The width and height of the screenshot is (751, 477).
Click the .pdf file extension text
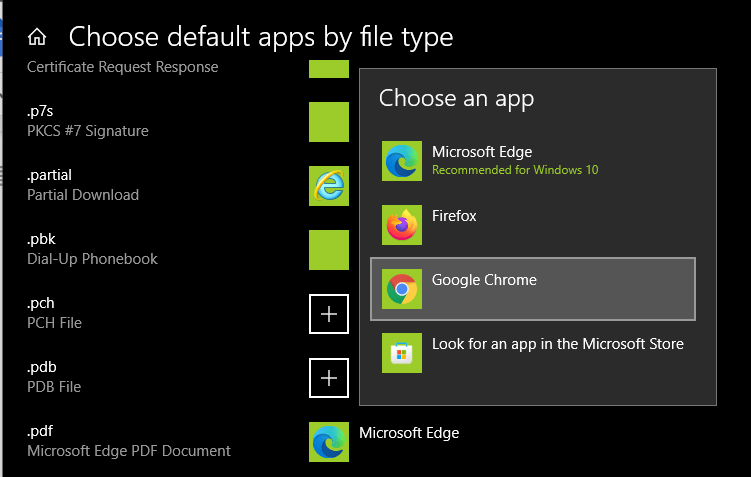(x=40, y=431)
